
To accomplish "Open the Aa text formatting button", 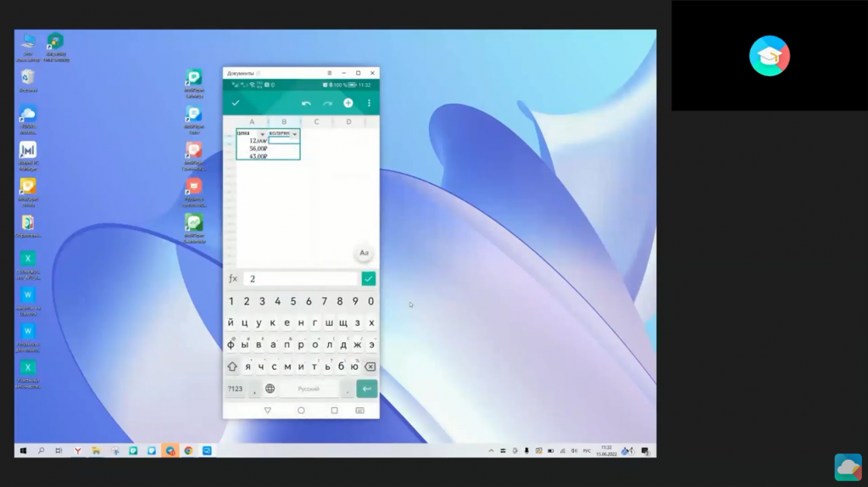I will [364, 253].
